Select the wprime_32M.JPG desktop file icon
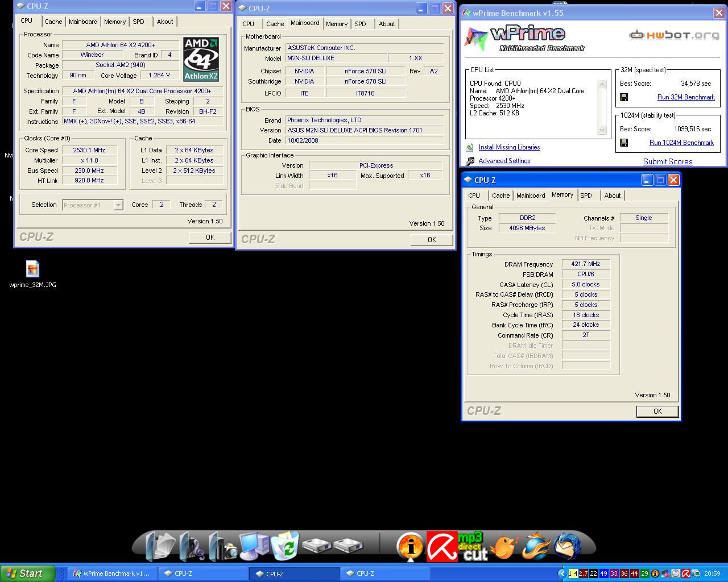728x582 pixels. coord(32,269)
